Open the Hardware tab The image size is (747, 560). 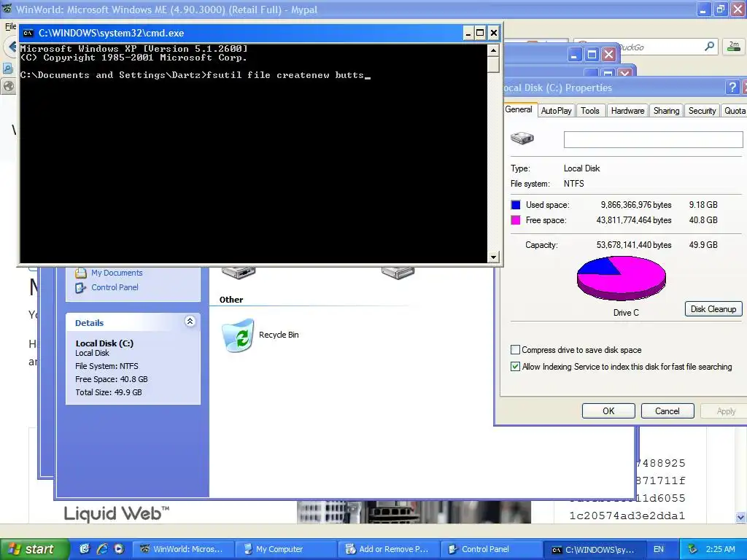[627, 111]
